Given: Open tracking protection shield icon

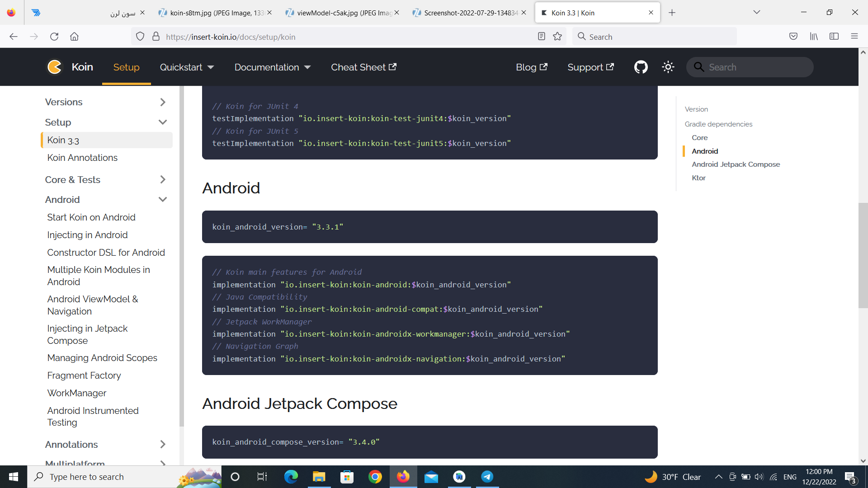Looking at the screenshot, I should click(140, 37).
